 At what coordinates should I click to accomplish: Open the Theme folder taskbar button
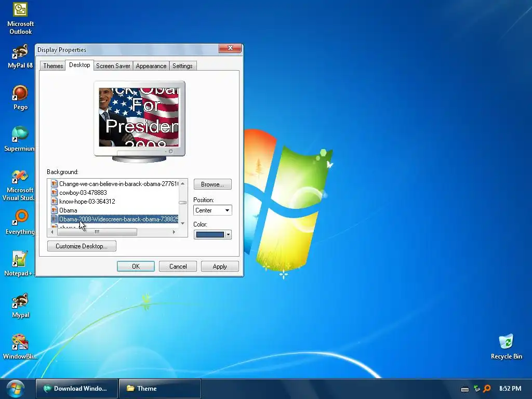point(160,389)
